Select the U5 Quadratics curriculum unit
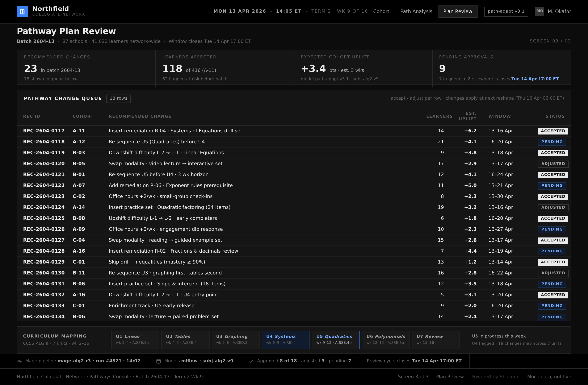Viewport: 588px width, 385px height. 335,340
